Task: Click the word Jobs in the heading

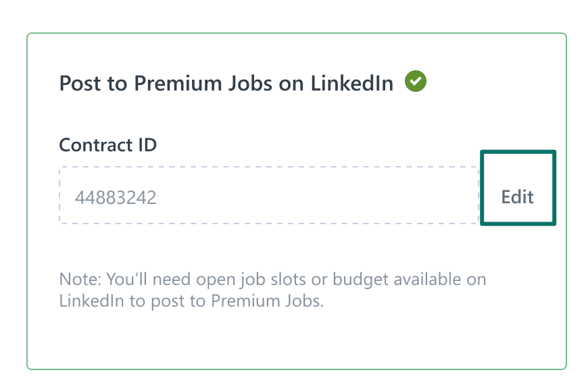Action: [x=250, y=83]
